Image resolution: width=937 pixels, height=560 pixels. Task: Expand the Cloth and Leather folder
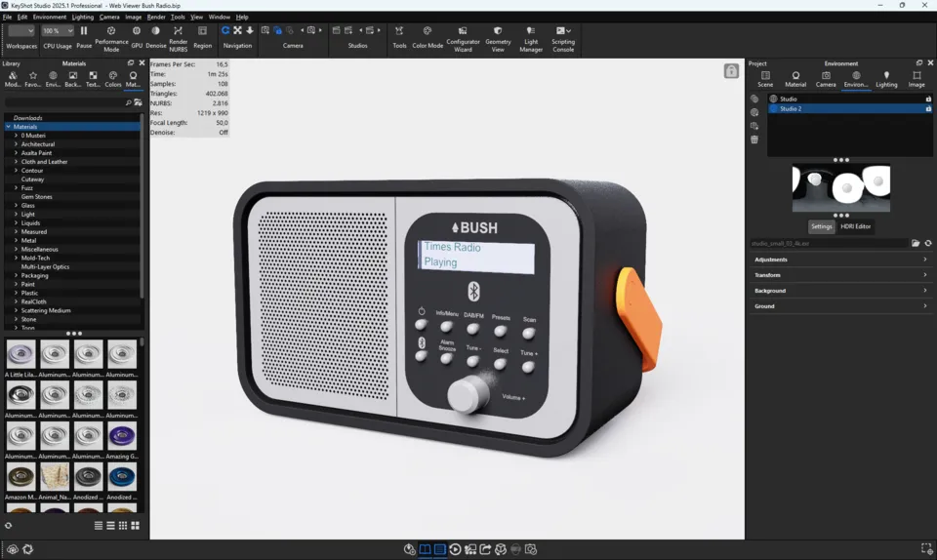17,162
